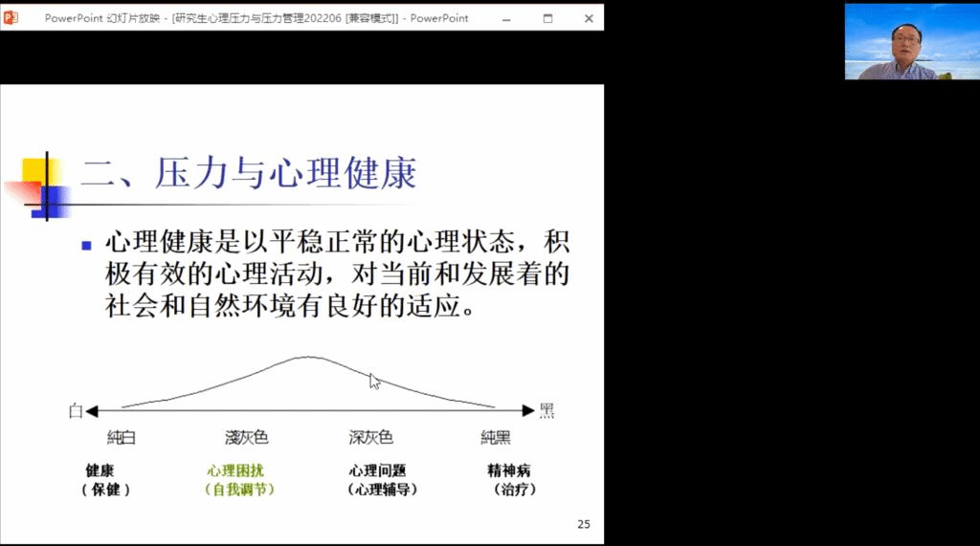This screenshot has height=546, width=980.
Task: Click the slide title 二、压力与心理健康
Action: coord(250,173)
